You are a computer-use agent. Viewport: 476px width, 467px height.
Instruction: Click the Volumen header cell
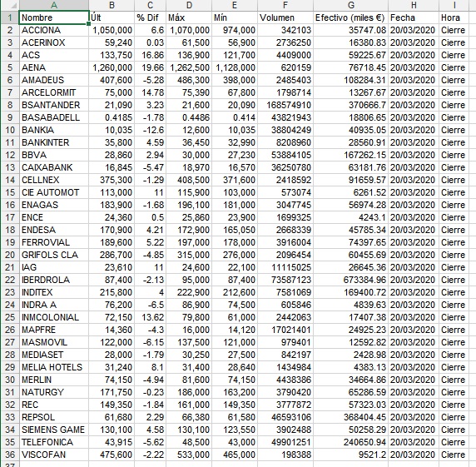click(x=285, y=17)
